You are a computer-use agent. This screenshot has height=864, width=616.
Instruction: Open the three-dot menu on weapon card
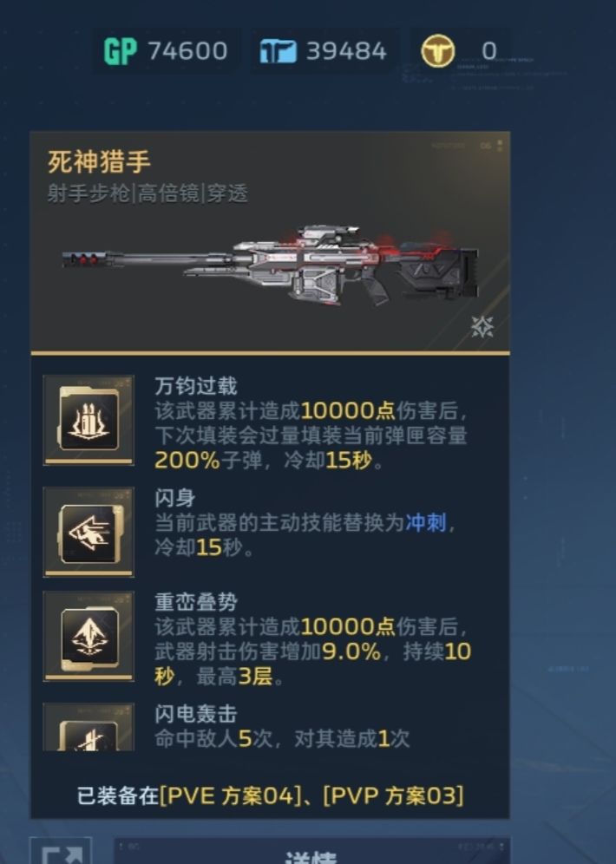pyautogui.click(x=500, y=146)
